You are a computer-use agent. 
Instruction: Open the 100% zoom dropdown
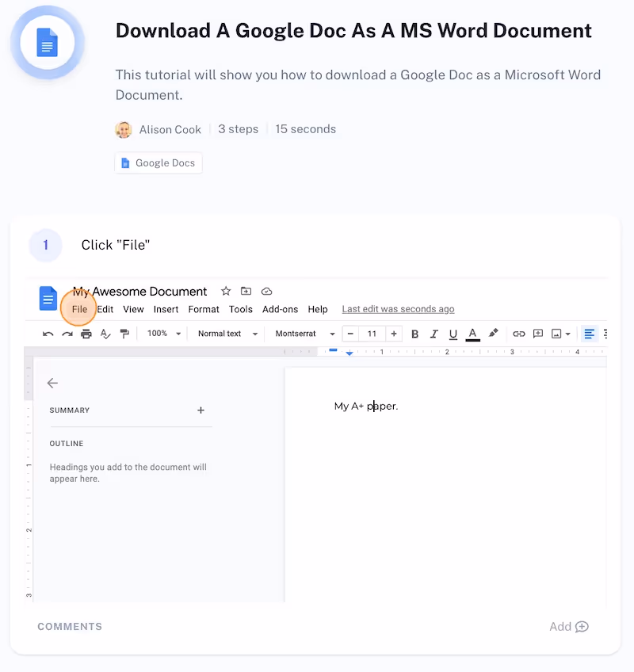point(164,334)
